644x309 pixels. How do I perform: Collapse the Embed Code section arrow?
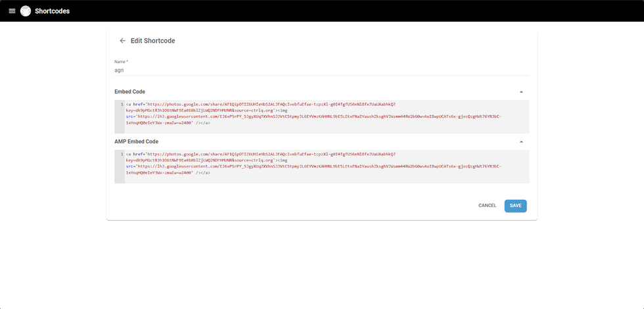coord(521,92)
